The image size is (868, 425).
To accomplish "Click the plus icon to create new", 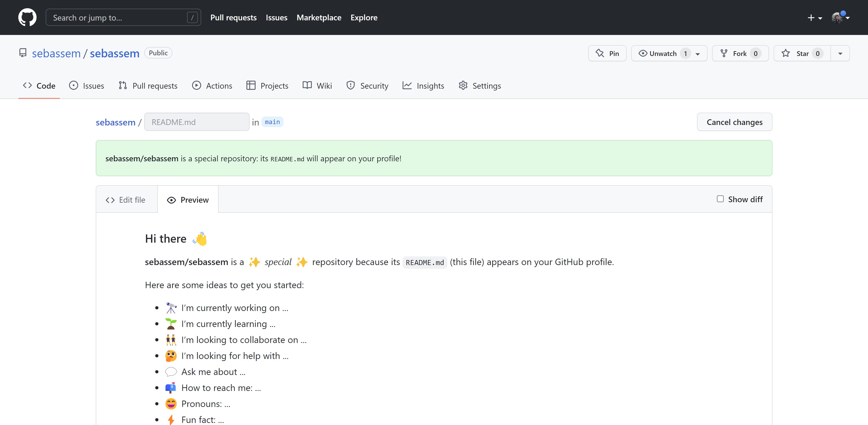I will pos(811,18).
